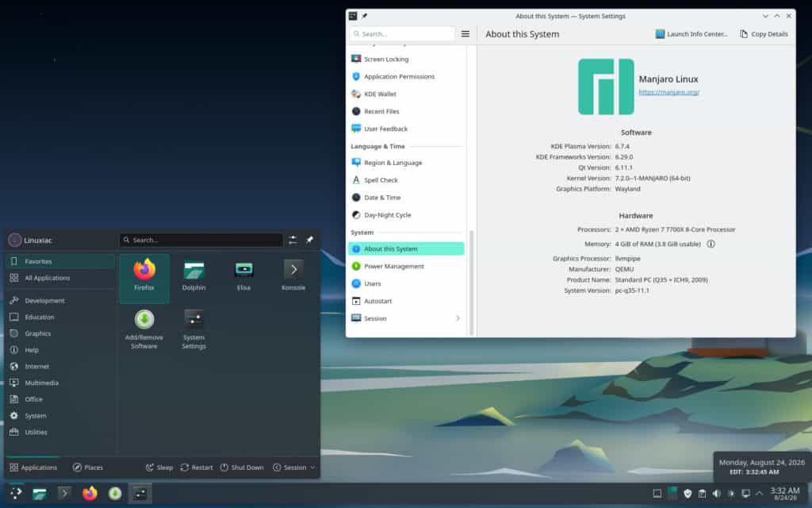Open System Settings from the launcher grid
Image resolution: width=812 pixels, height=508 pixels.
193,329
